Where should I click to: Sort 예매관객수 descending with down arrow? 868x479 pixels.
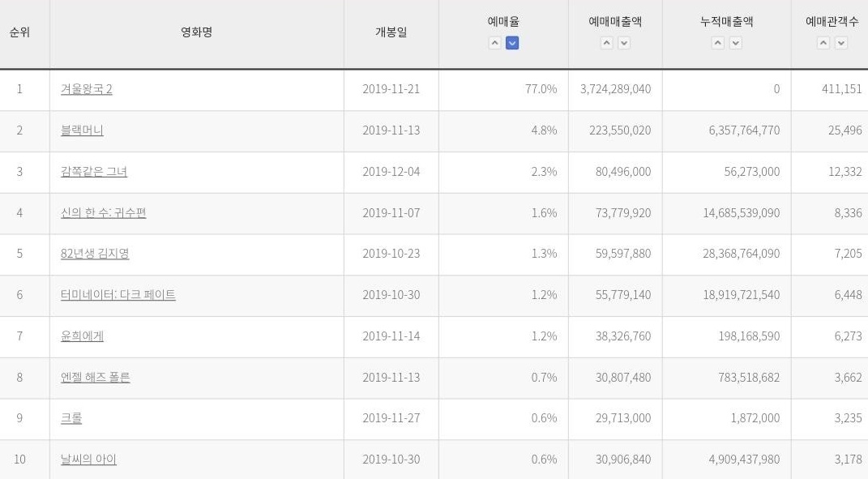point(841,43)
